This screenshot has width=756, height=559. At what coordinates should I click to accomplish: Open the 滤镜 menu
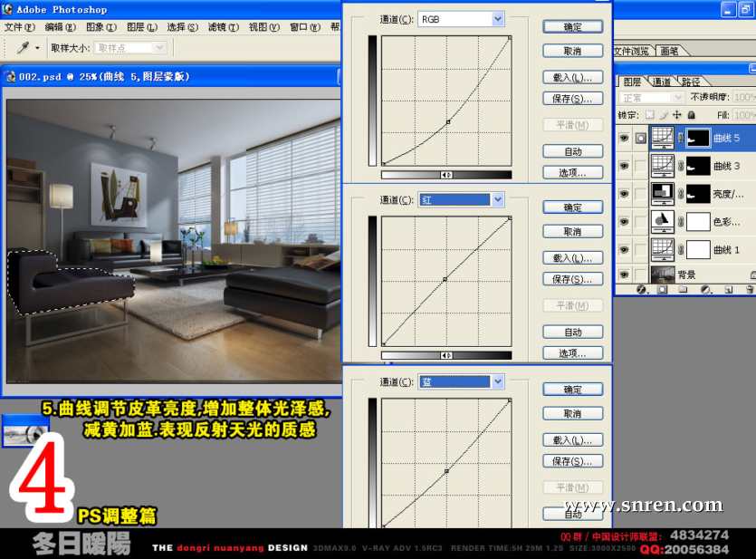tap(224, 27)
